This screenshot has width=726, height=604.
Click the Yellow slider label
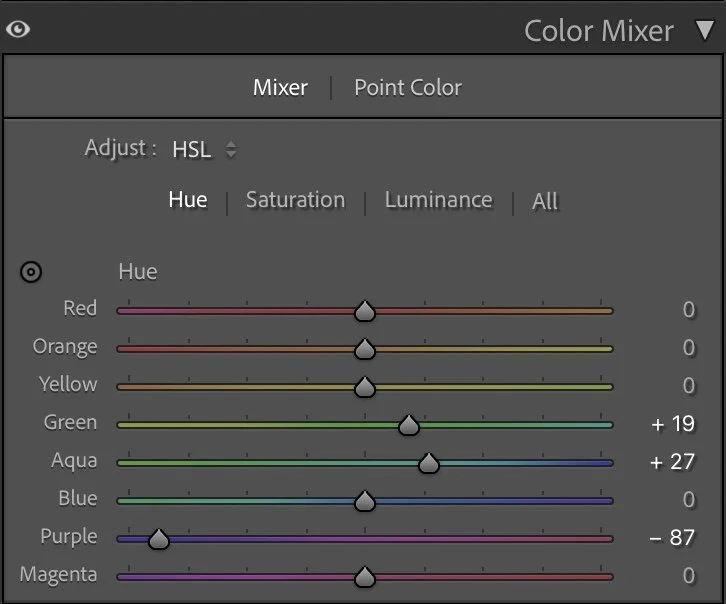[x=68, y=384]
